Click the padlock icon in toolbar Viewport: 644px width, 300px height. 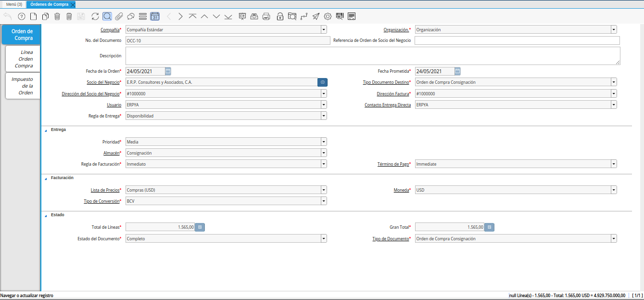(280, 16)
